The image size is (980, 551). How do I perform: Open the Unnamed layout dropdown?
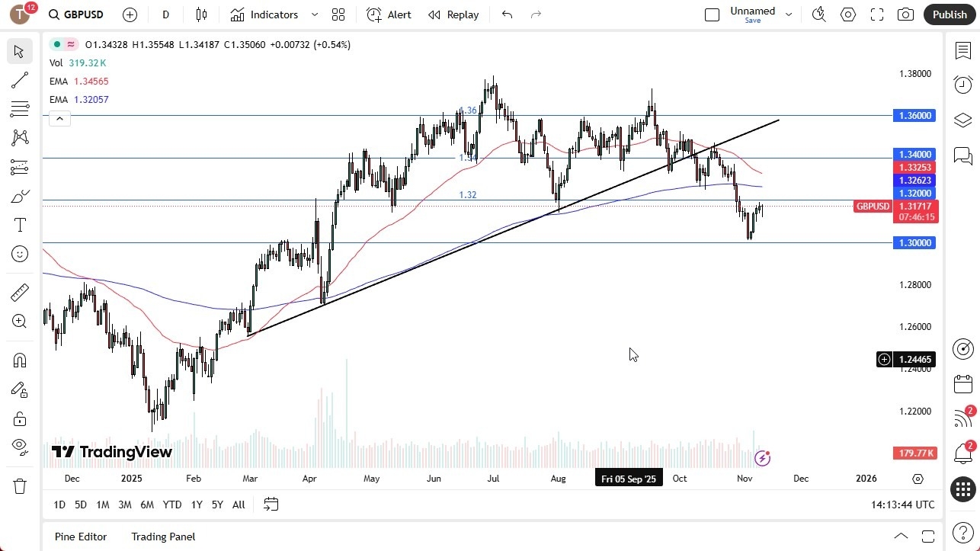[x=789, y=13]
